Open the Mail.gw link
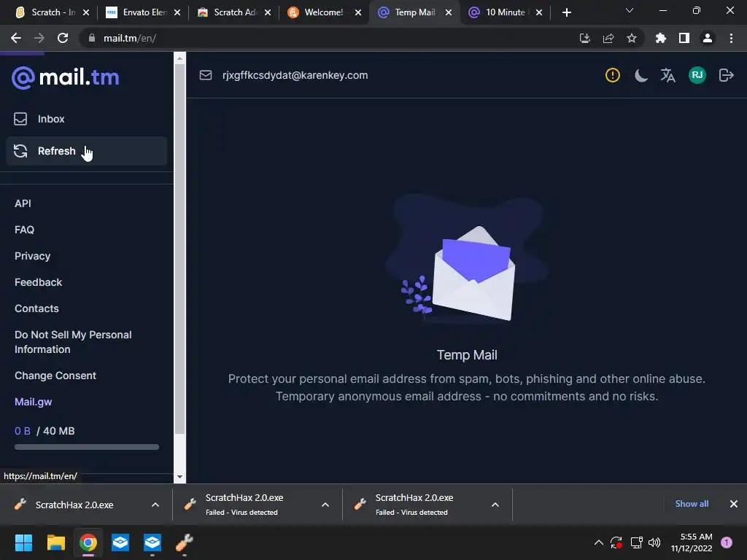Image resolution: width=747 pixels, height=560 pixels. coord(34,402)
